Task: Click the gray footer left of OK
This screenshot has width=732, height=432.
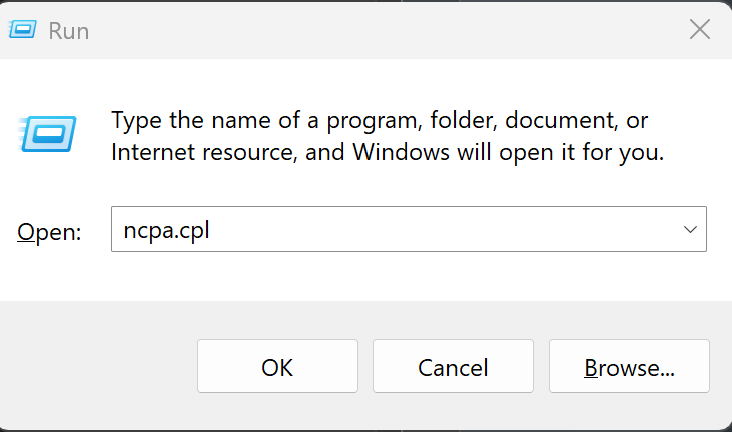Action: tap(100, 367)
